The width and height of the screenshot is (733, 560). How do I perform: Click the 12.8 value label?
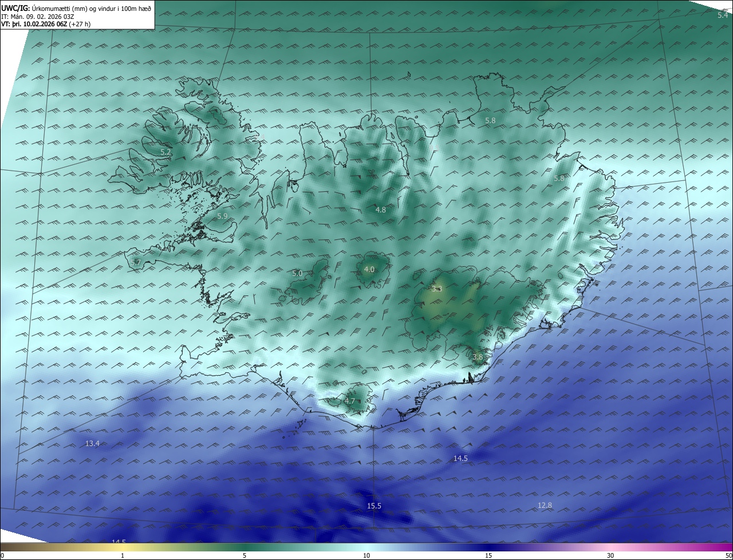pyautogui.click(x=545, y=505)
